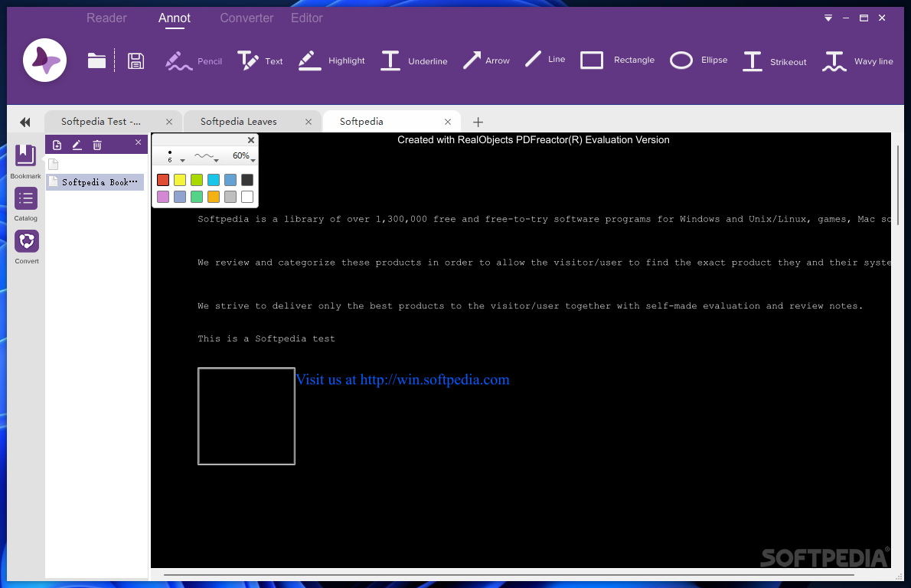Viewport: 911px width, 588px height.
Task: Add a new tab with plus button
Action: coord(478,122)
